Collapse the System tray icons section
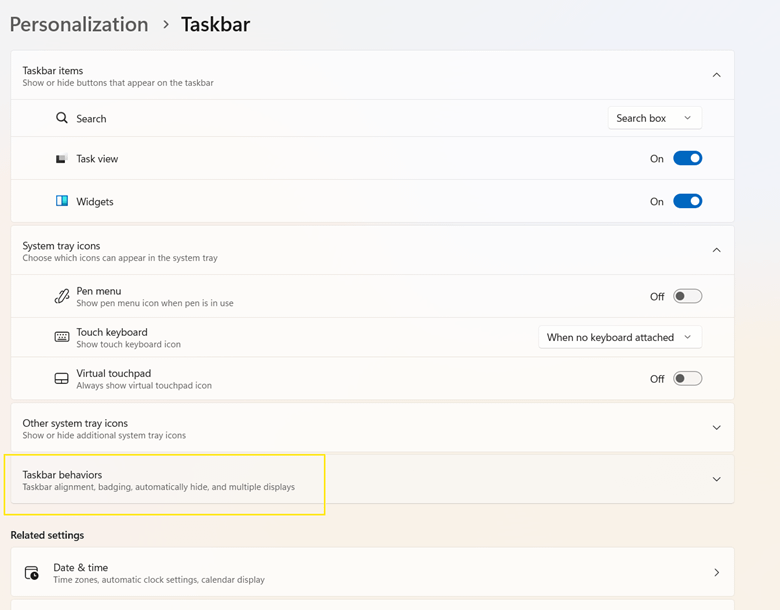 (716, 250)
